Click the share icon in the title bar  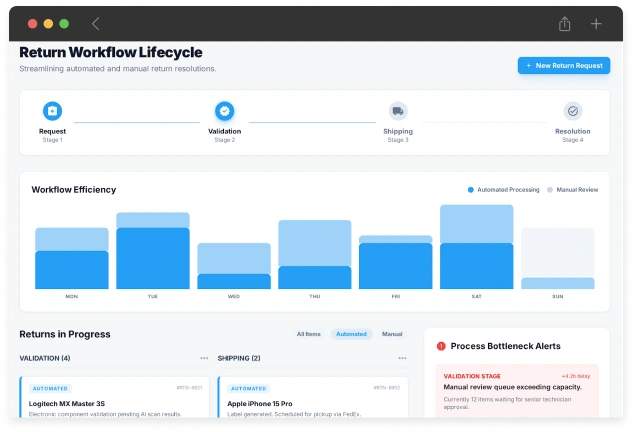pyautogui.click(x=565, y=23)
